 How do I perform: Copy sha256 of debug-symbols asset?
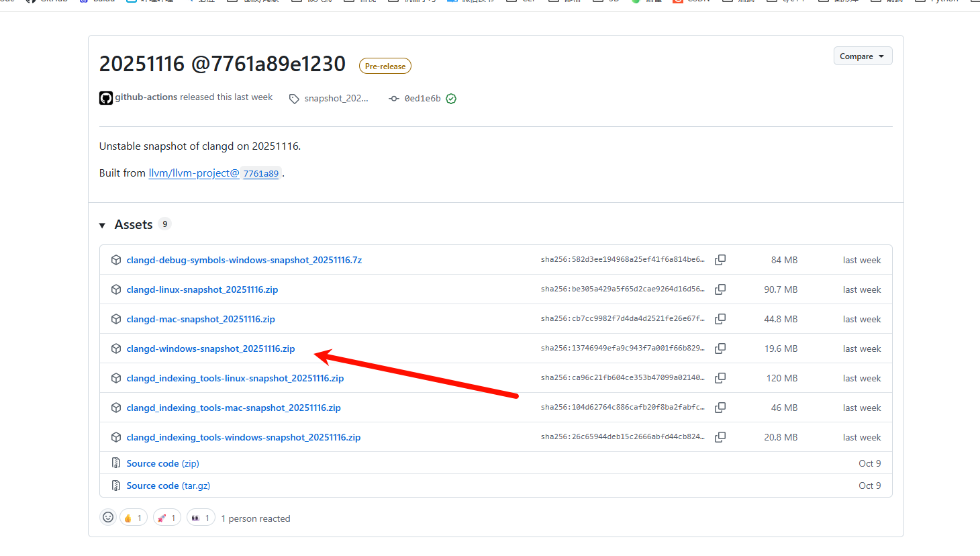pos(720,260)
